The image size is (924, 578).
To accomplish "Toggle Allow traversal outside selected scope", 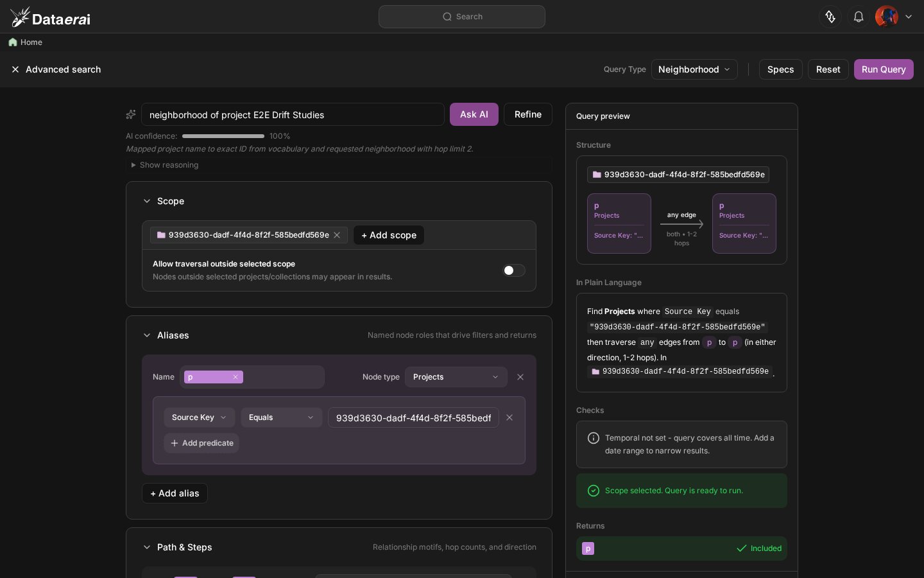I will (513, 270).
